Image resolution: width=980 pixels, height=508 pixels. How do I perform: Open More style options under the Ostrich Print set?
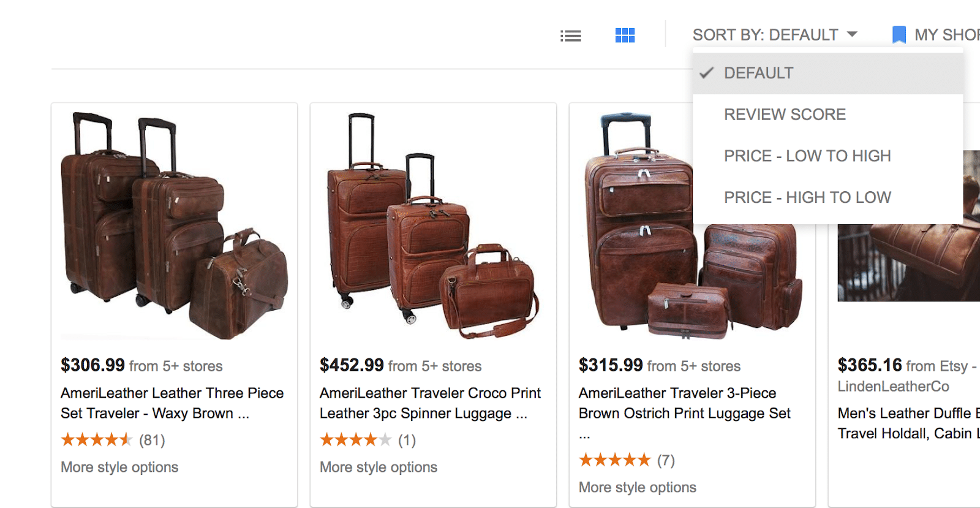(x=637, y=487)
